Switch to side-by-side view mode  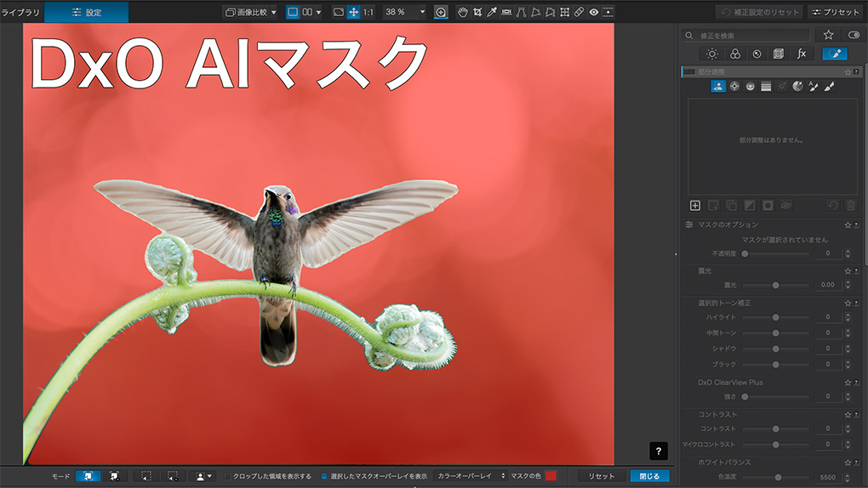click(x=307, y=12)
